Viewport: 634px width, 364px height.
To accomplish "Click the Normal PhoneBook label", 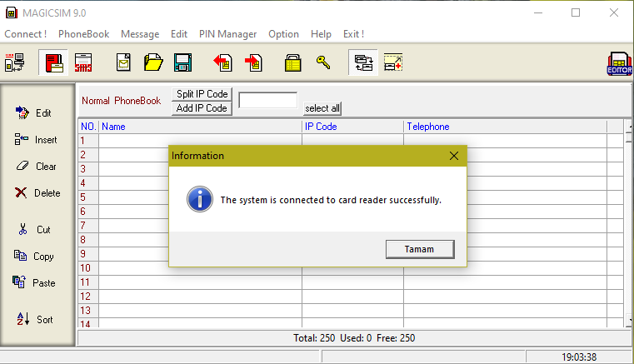I will coord(122,101).
